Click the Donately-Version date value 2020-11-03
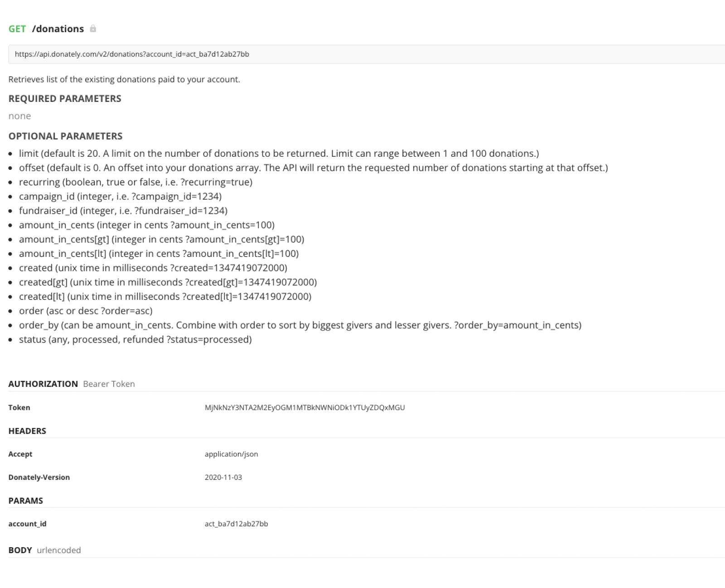The image size is (725, 588). [223, 477]
